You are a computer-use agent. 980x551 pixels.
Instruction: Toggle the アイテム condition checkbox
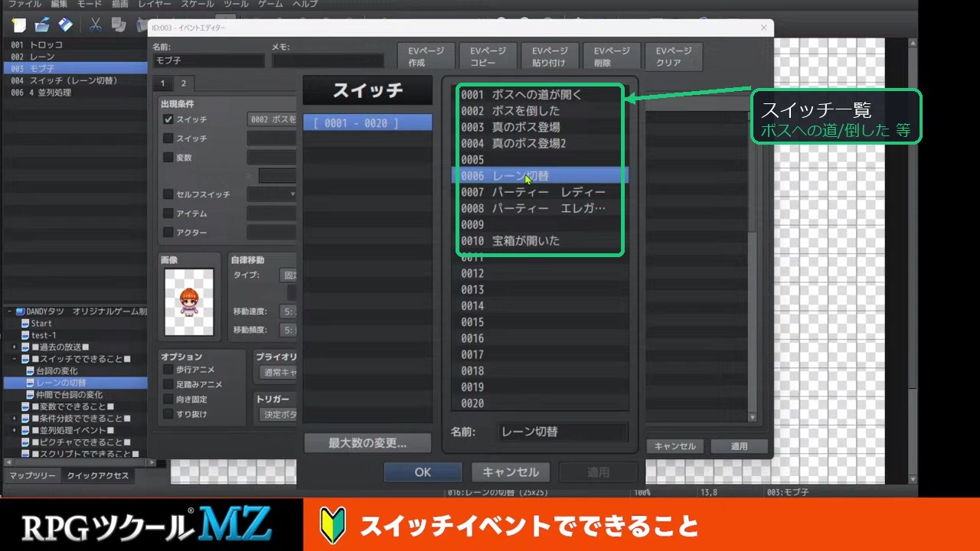pos(168,214)
